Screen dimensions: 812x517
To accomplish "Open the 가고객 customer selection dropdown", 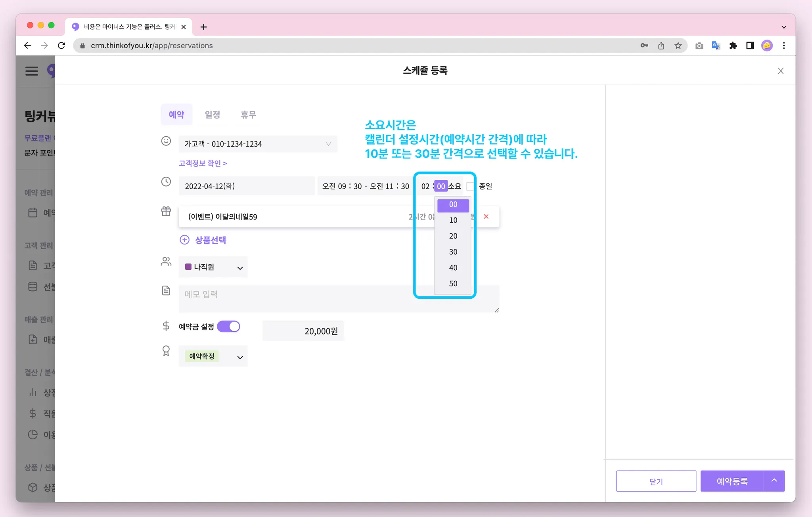I will (x=258, y=144).
